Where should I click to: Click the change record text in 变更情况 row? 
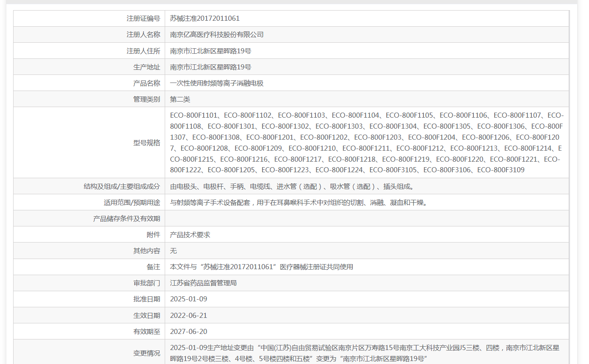365,353
